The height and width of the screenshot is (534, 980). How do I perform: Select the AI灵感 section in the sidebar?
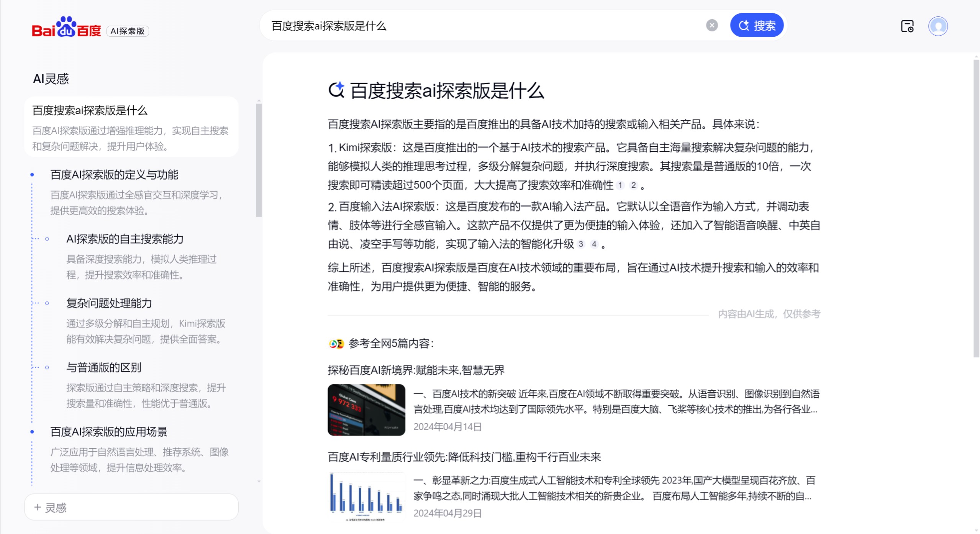click(x=51, y=79)
